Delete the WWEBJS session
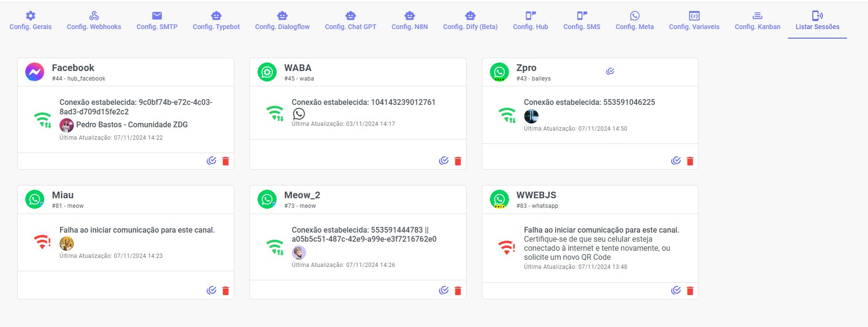The image size is (868, 327). click(690, 291)
